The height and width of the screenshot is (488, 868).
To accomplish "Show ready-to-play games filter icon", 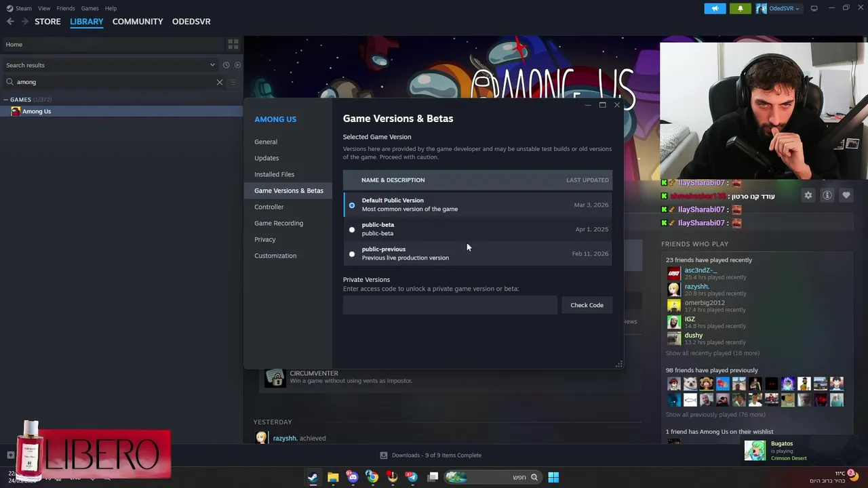I will 237,65.
